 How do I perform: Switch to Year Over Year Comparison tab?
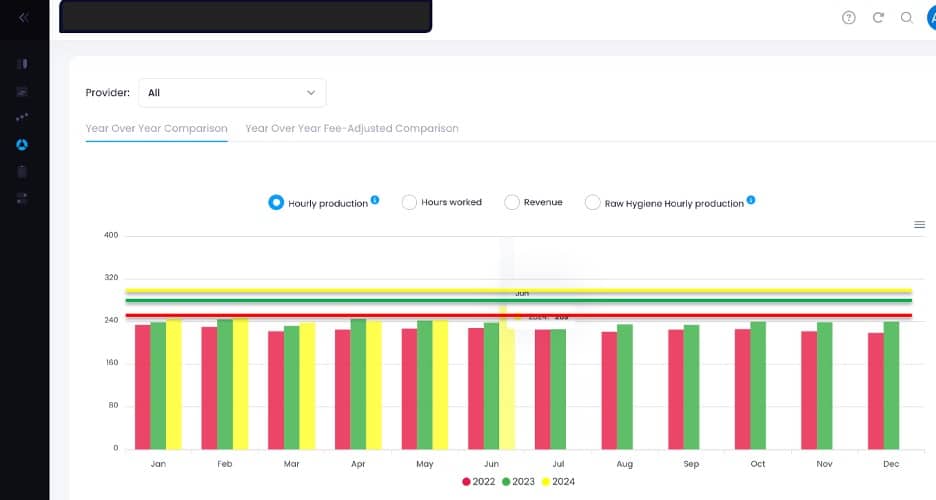pos(156,129)
